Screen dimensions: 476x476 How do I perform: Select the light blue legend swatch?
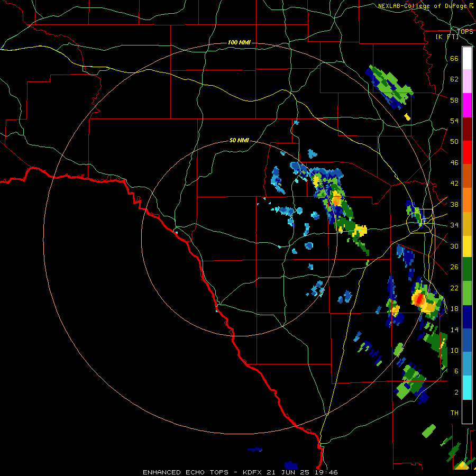(467, 364)
